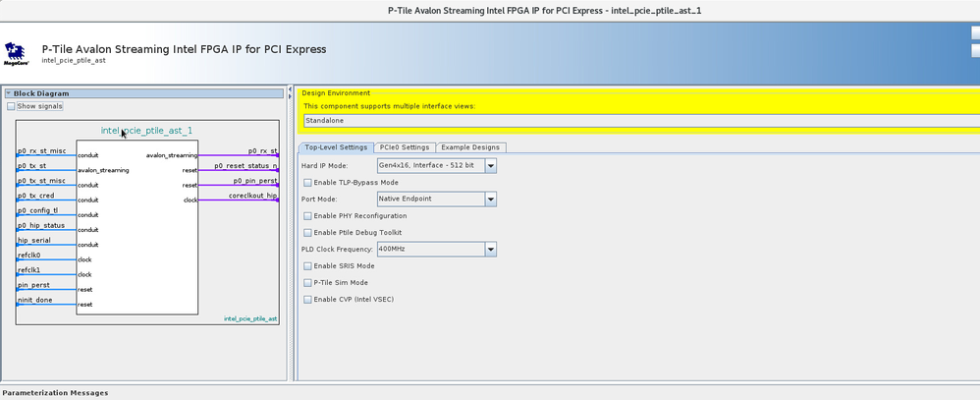Click the p0_tx_cred signal label
The height and width of the screenshot is (400, 980).
36,196
